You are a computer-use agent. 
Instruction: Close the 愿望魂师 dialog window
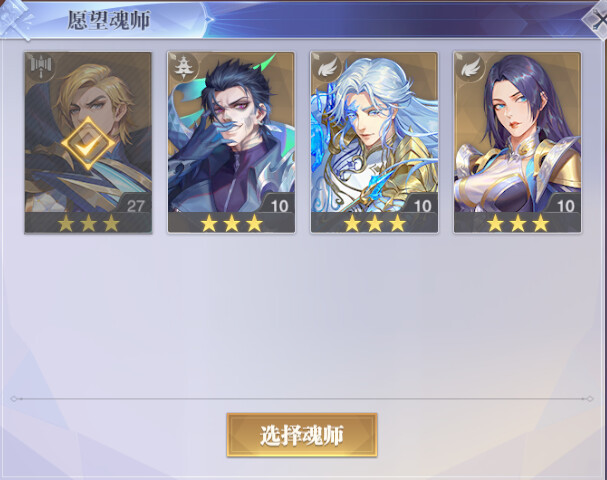[x=597, y=20]
